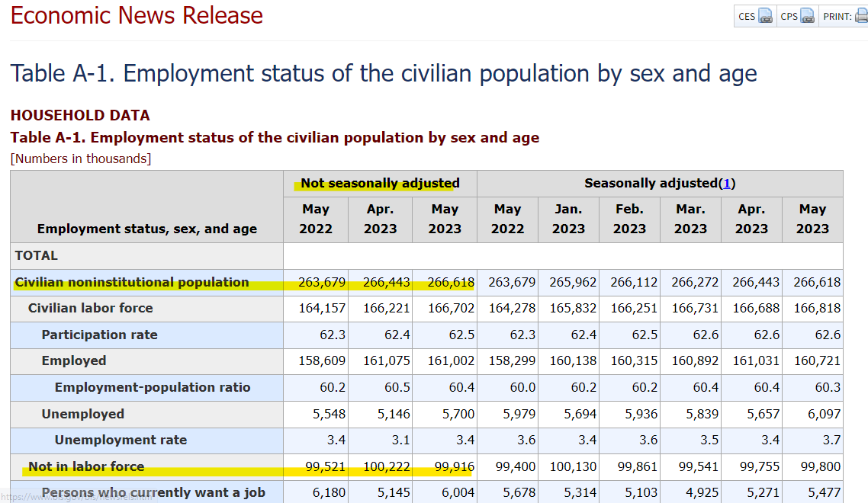Click want-a-job value 6,180

point(329,492)
